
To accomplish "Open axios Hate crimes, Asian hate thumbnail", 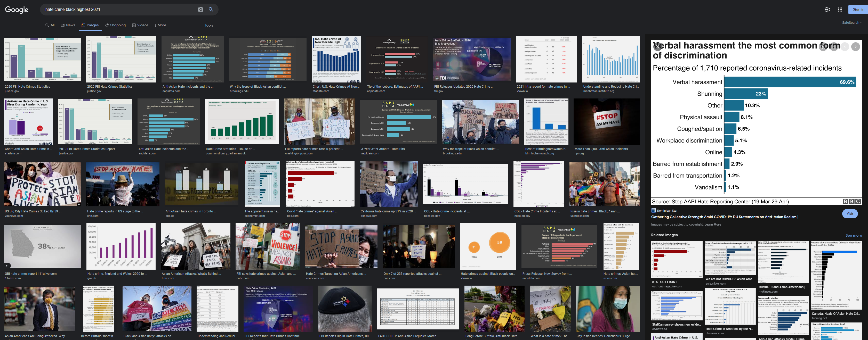I will point(621,246).
